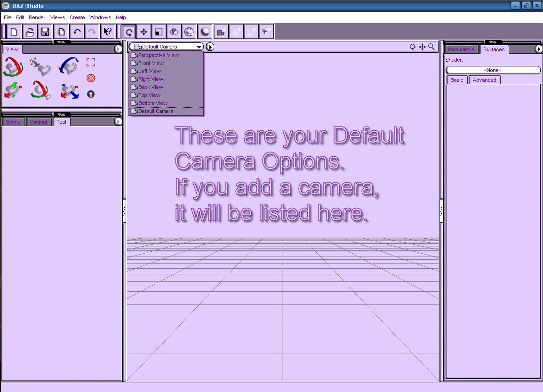Click the blue-red arrows camera dolly icon
Screen dimensions: 543x392
(x=70, y=91)
